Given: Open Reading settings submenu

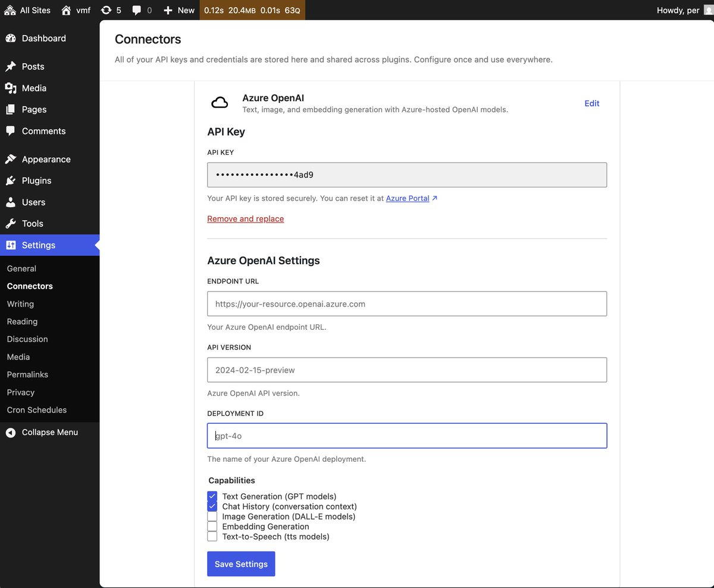Looking at the screenshot, I should pos(22,321).
